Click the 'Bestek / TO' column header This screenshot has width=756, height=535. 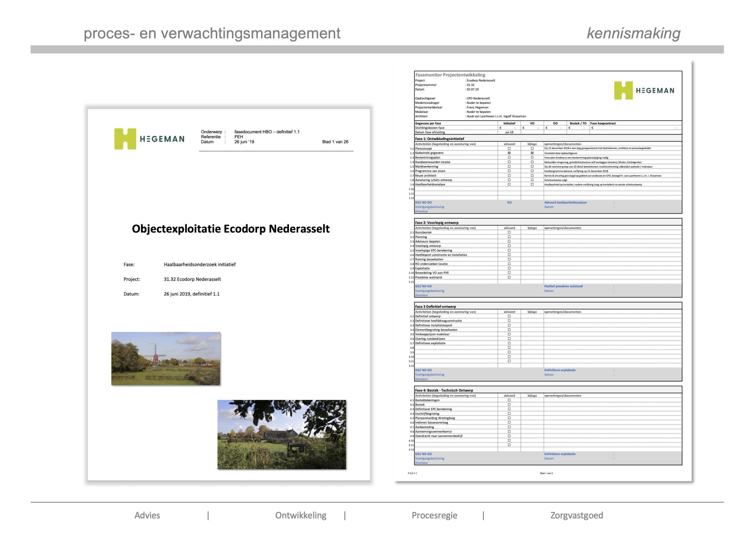pos(578,123)
